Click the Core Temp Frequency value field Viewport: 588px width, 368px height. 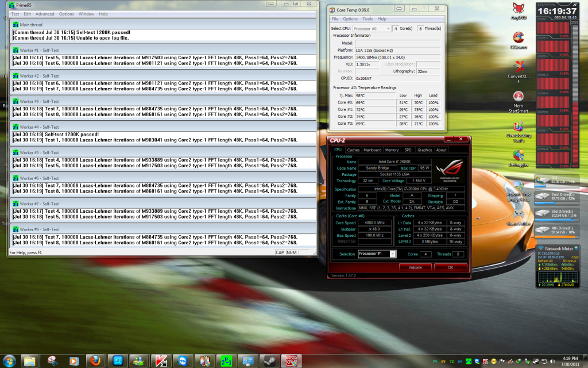coord(397,57)
